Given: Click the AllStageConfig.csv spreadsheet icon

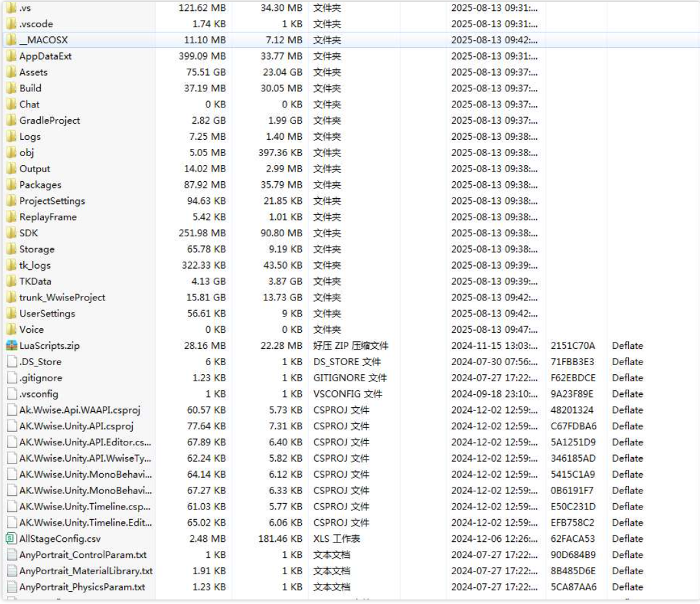Looking at the screenshot, I should (11, 539).
